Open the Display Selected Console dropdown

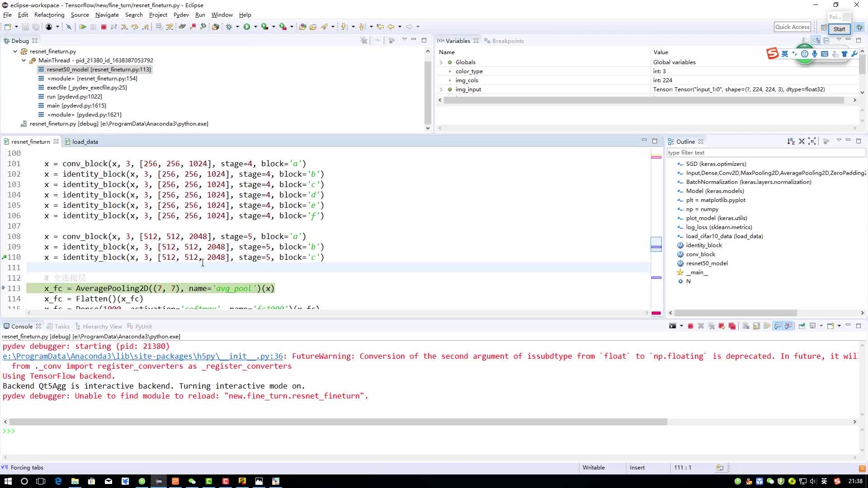[821, 326]
